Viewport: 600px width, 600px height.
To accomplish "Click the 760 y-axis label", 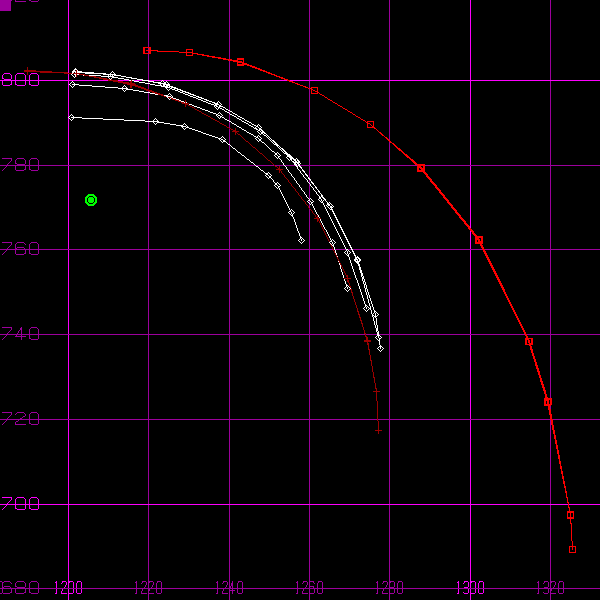I will click(20, 249).
